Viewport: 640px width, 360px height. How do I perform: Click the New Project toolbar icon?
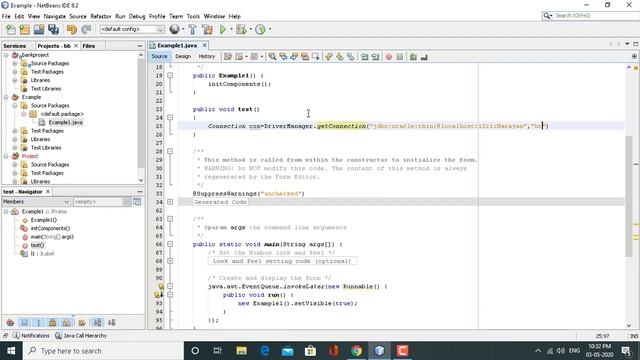click(24, 29)
